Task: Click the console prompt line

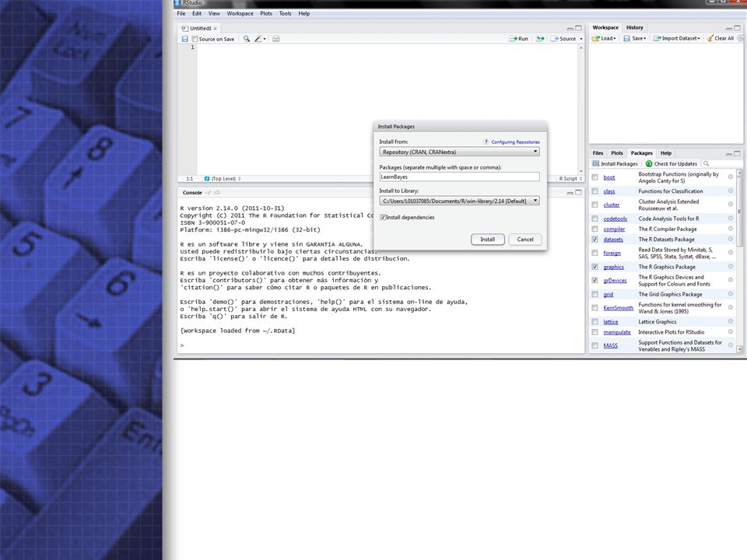Action: tap(381, 345)
